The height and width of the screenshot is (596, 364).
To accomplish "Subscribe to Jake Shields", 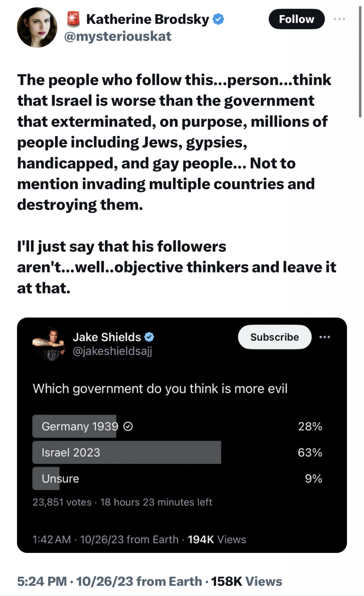I will [x=274, y=337].
